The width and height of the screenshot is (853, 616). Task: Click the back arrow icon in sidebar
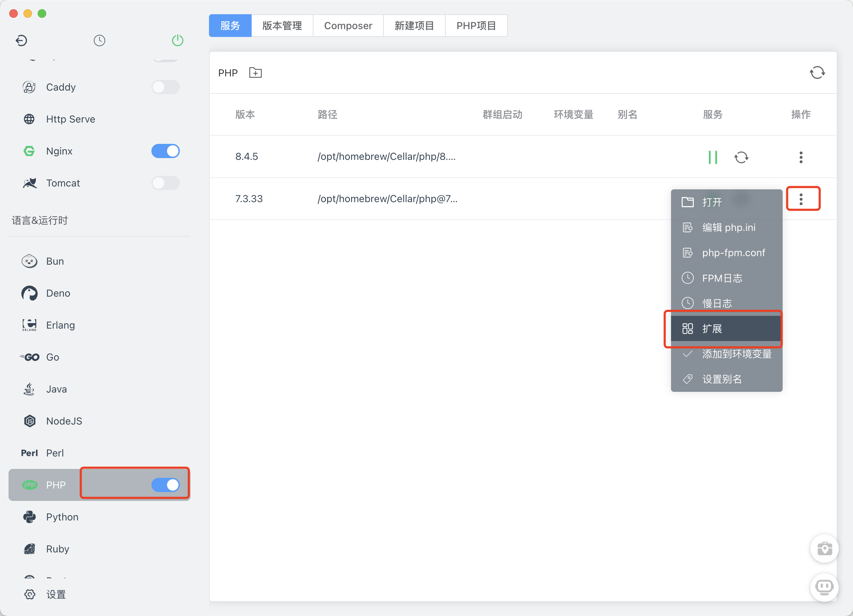[21, 40]
